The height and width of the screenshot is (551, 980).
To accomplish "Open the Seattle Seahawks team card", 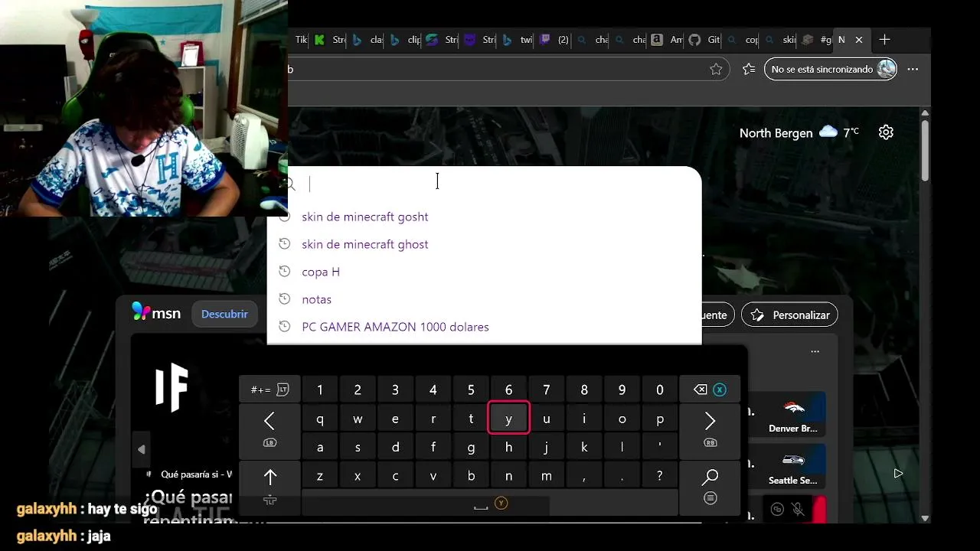I will pos(793,466).
